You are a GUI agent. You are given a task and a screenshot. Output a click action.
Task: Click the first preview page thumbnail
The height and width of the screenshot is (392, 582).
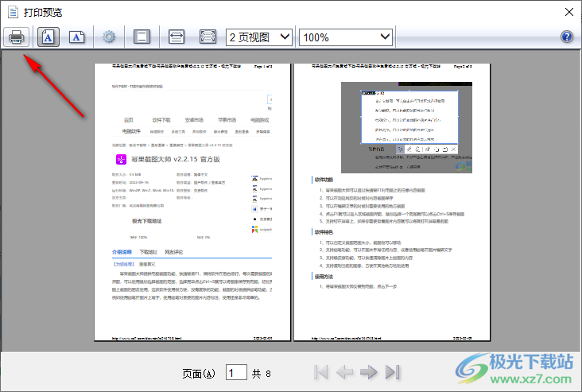click(x=192, y=202)
